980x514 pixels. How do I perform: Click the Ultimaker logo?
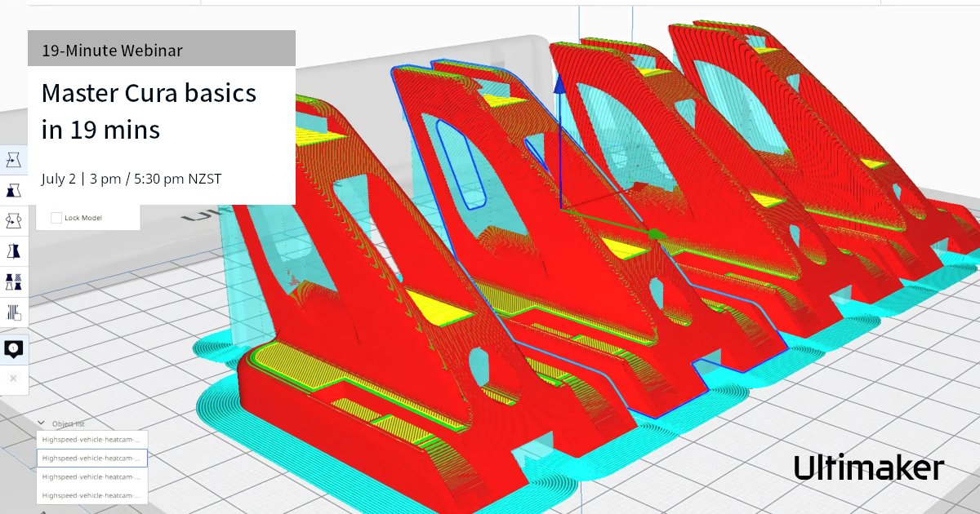[x=869, y=467]
